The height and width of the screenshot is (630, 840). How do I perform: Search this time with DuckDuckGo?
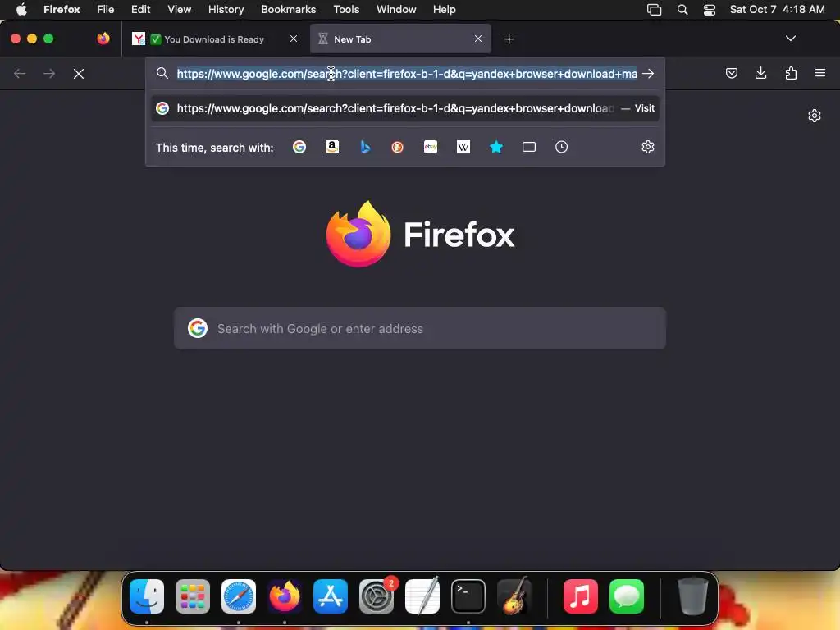398,147
